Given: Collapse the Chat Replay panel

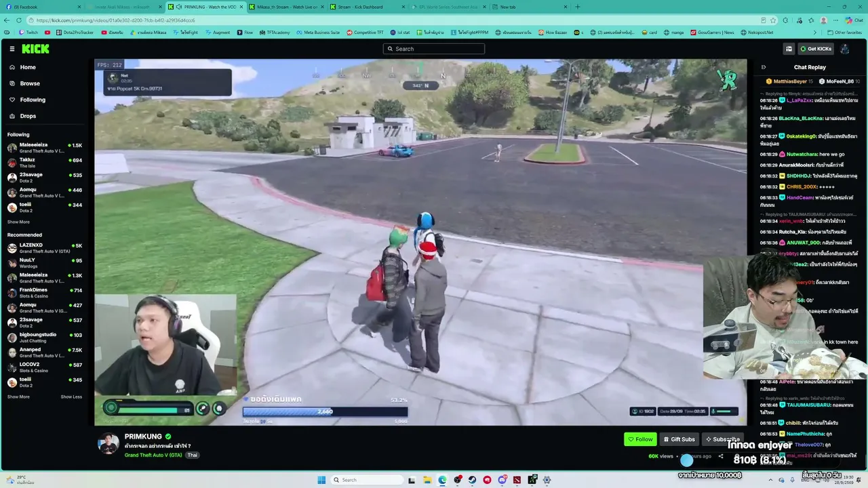Looking at the screenshot, I should (764, 67).
